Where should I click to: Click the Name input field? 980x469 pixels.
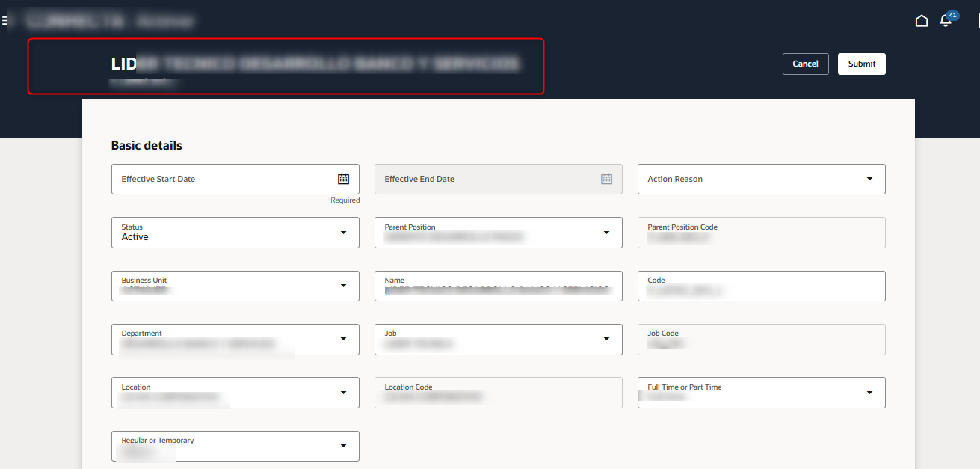click(x=499, y=286)
